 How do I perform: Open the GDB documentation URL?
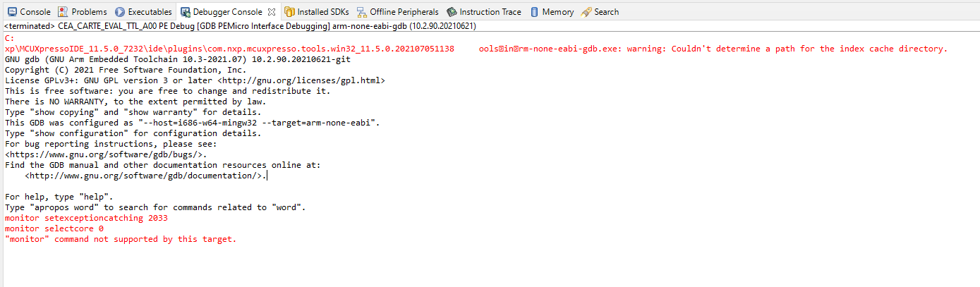(146, 176)
